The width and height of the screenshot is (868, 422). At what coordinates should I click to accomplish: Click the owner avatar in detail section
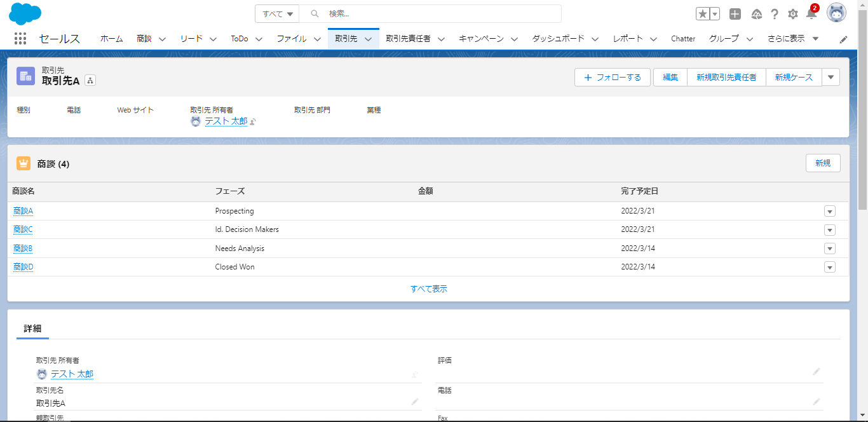pyautogui.click(x=42, y=374)
